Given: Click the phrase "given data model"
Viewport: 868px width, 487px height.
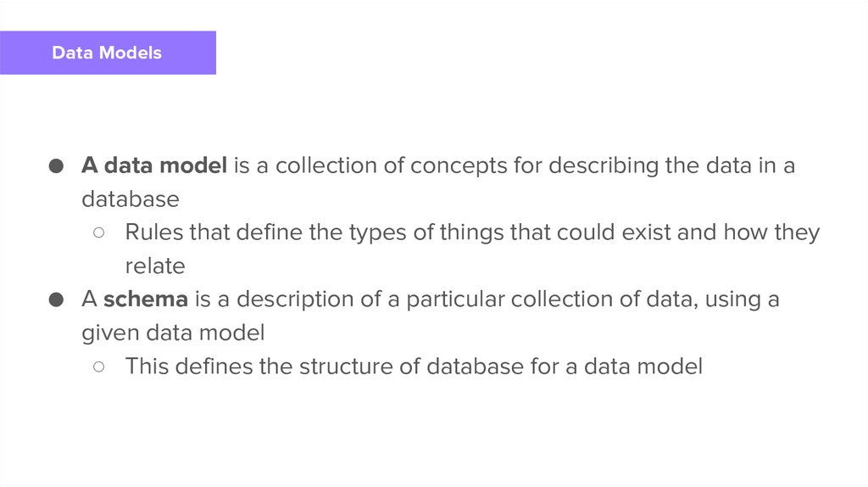Looking at the screenshot, I should click(x=173, y=333).
